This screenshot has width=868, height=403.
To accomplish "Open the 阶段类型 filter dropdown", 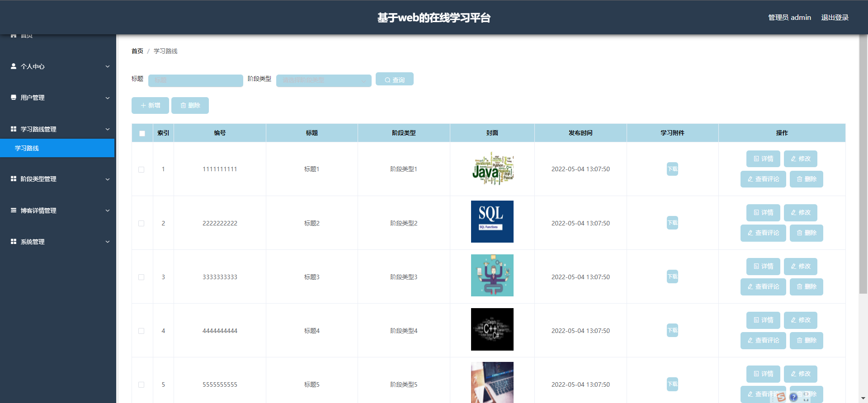I will click(324, 80).
